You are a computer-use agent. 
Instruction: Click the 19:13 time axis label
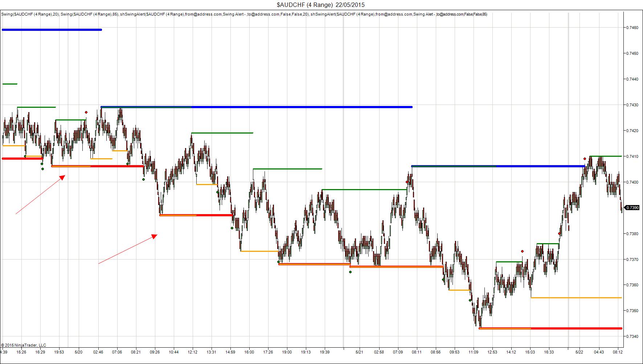[306, 352]
